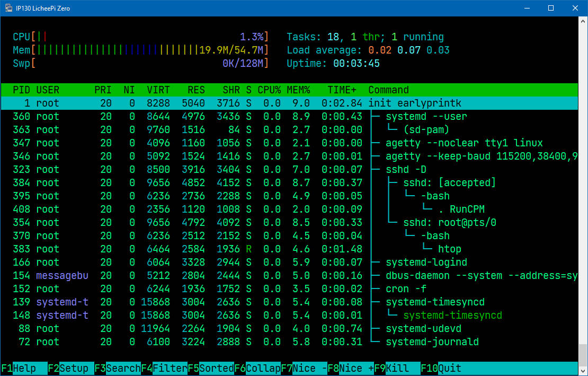Open Setup from the F2 footer button
The image size is (588, 376).
coord(70,369)
